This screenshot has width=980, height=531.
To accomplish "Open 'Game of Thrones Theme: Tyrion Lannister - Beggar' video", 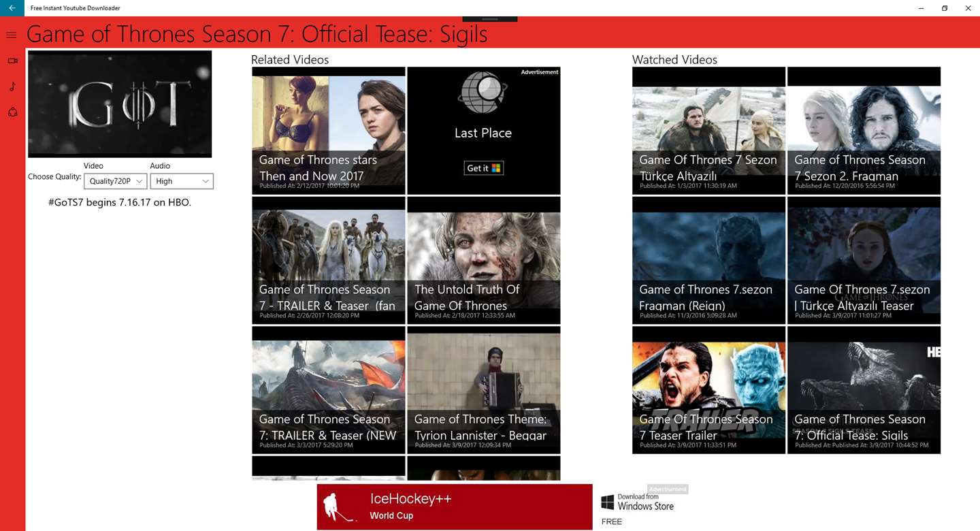I will 484,390.
